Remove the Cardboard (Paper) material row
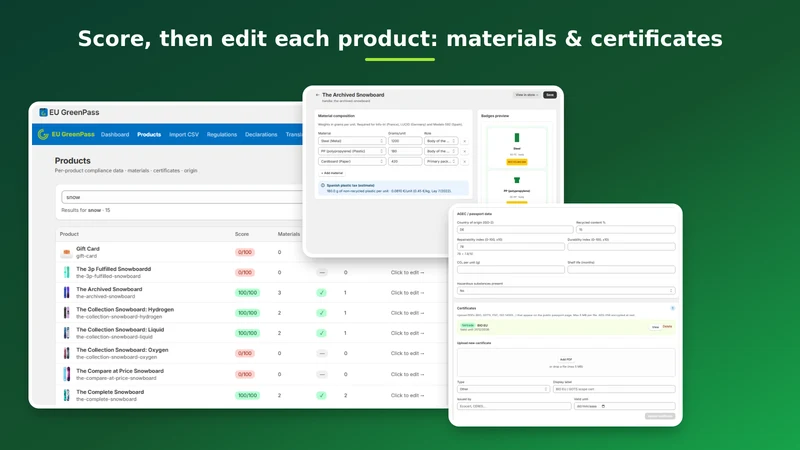800x450 pixels. pos(465,161)
